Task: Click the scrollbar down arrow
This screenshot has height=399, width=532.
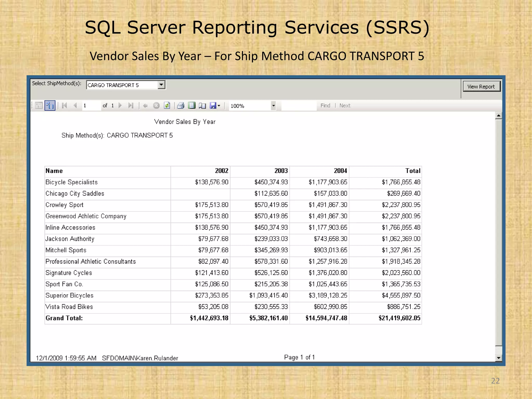Action: [498, 358]
